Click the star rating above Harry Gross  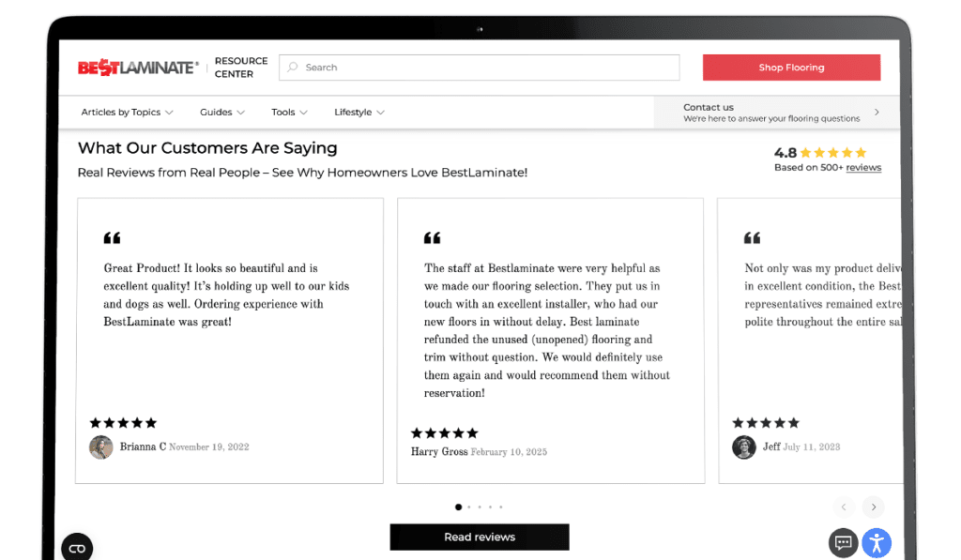pos(444,433)
